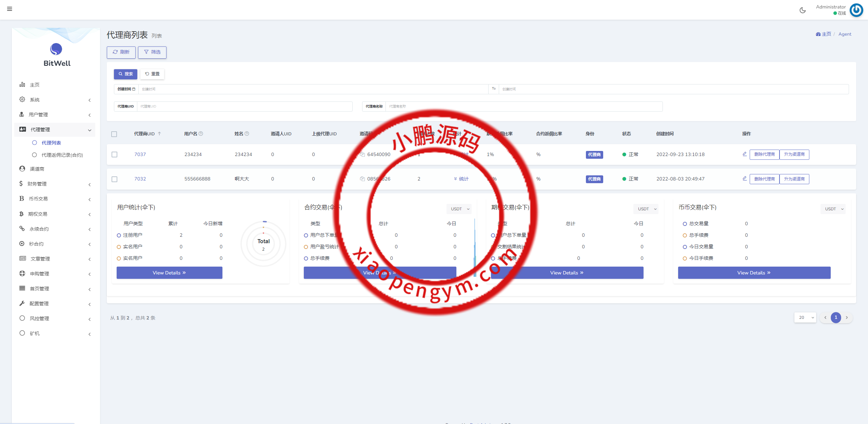This screenshot has height=424, width=868.
Task: Click the Administrator power avatar icon
Action: pyautogui.click(x=856, y=10)
